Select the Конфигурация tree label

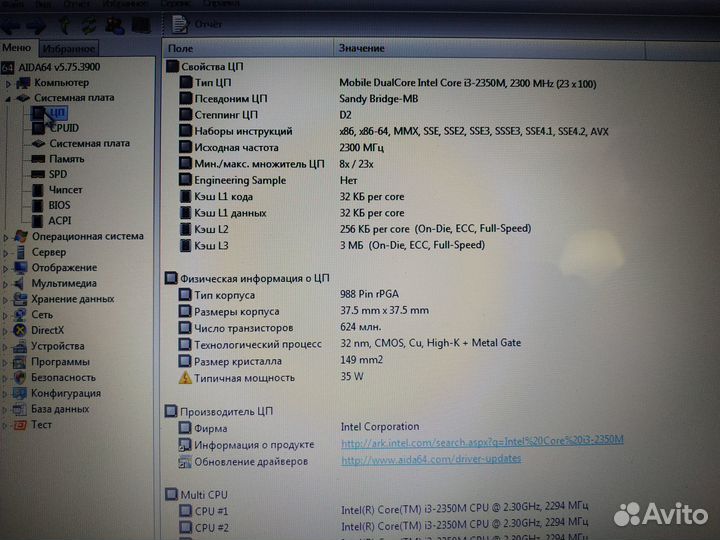tap(66, 394)
